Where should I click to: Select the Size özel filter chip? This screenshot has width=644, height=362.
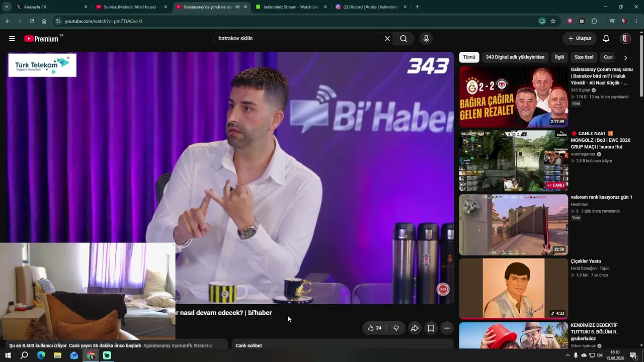pos(584,57)
